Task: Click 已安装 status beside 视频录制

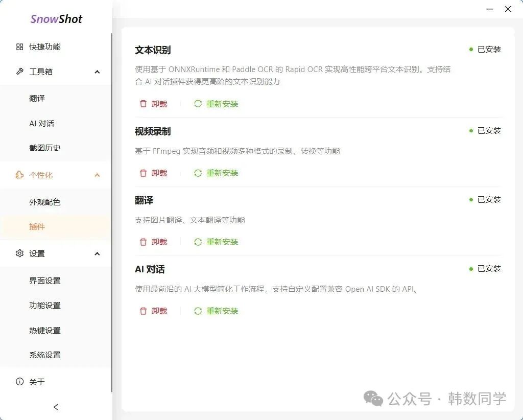Action: pos(485,130)
